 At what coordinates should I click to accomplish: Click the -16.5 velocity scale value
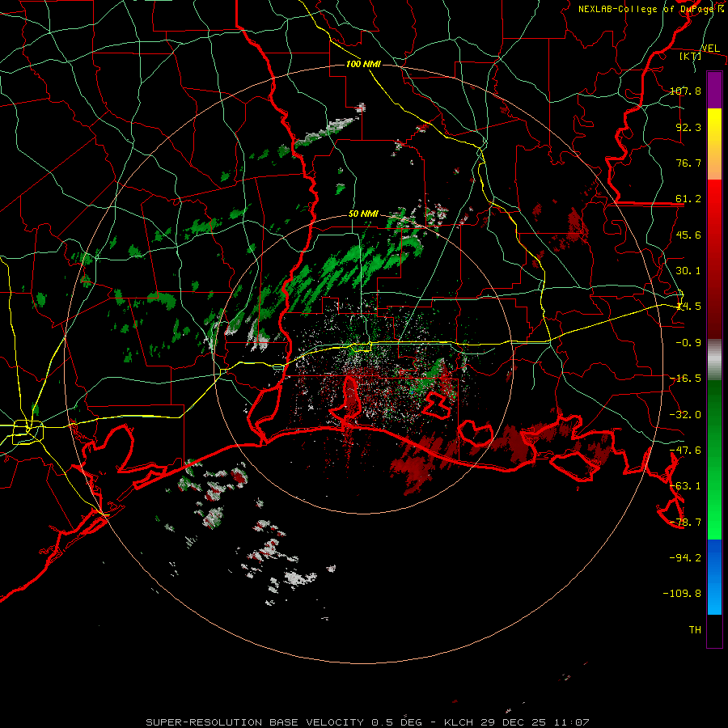coord(685,379)
